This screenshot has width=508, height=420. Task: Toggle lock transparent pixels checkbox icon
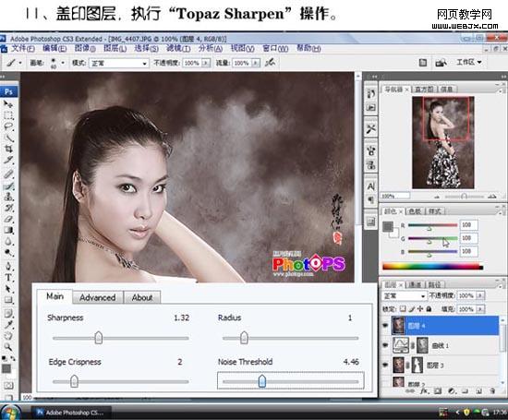point(403,309)
